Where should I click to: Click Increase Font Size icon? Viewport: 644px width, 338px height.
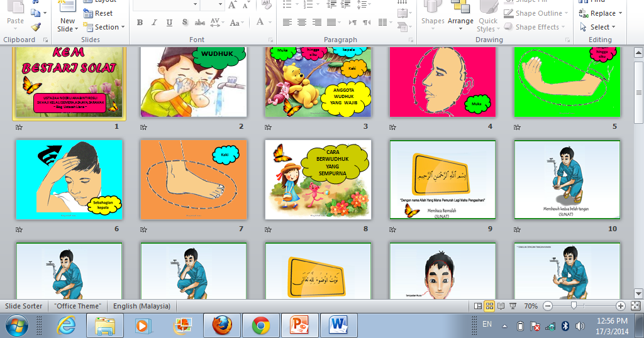pyautogui.click(x=232, y=5)
